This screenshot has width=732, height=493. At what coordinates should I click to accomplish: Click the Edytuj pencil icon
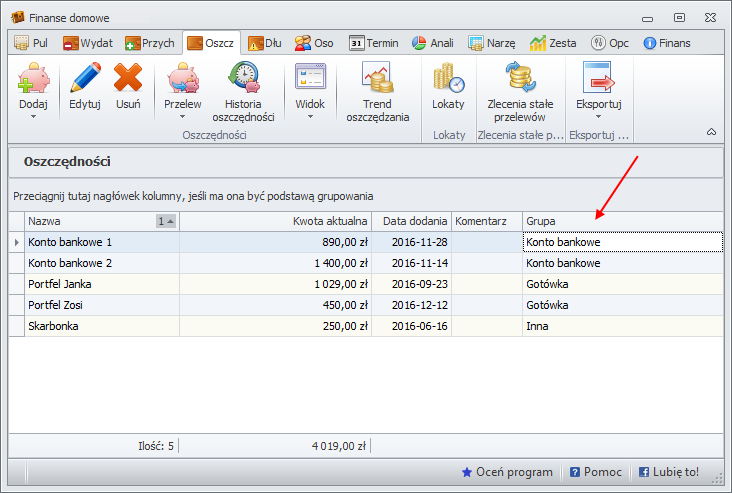pyautogui.click(x=85, y=79)
